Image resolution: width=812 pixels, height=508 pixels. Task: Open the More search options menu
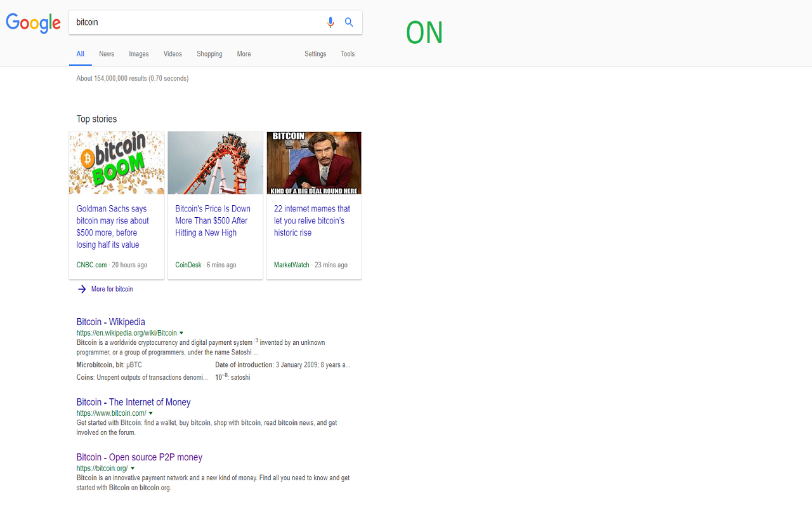(x=244, y=54)
